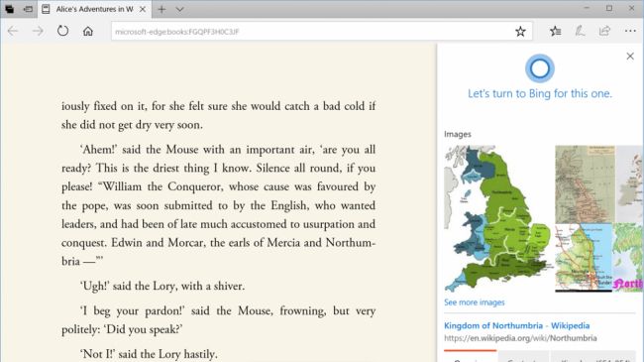
Task: Set these tabs aside
Action: [x=28, y=9]
